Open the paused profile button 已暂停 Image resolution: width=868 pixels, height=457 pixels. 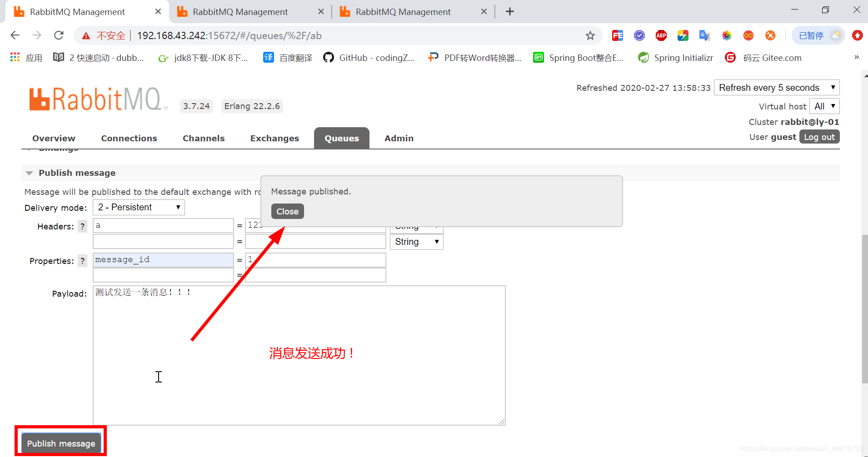pyautogui.click(x=818, y=35)
